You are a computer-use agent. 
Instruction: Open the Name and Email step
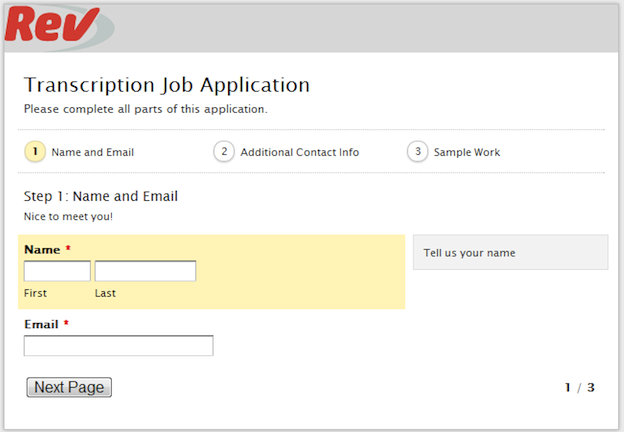click(x=92, y=152)
